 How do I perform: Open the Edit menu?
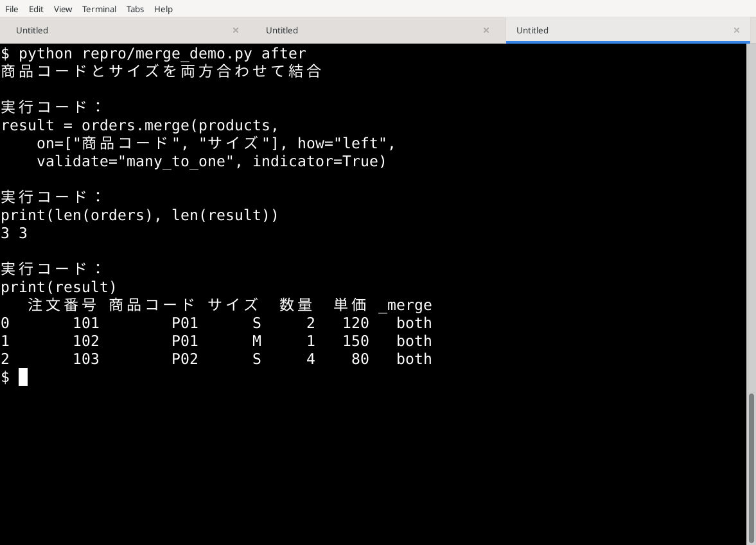[x=36, y=9]
